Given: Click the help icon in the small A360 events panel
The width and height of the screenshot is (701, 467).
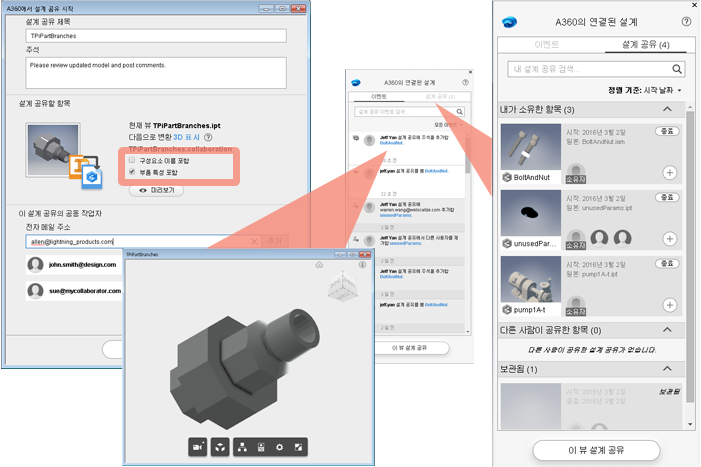Looking at the screenshot, I should click(x=465, y=82).
